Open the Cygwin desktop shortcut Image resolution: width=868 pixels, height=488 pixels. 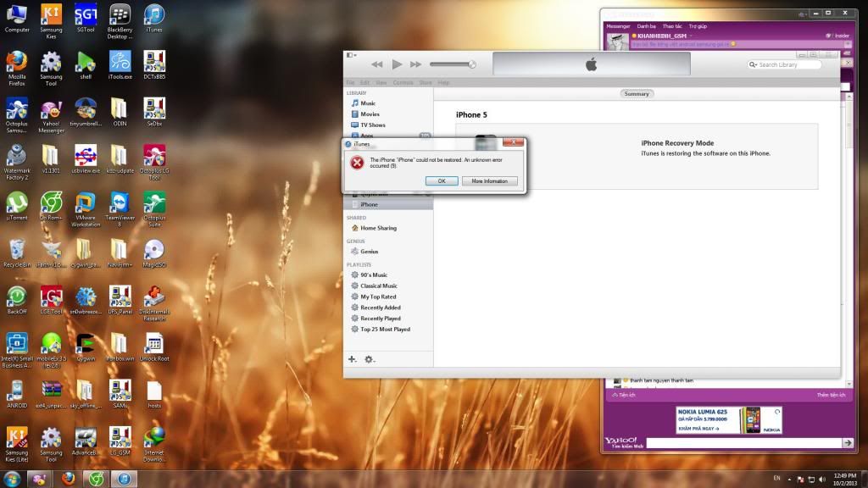tap(86, 347)
